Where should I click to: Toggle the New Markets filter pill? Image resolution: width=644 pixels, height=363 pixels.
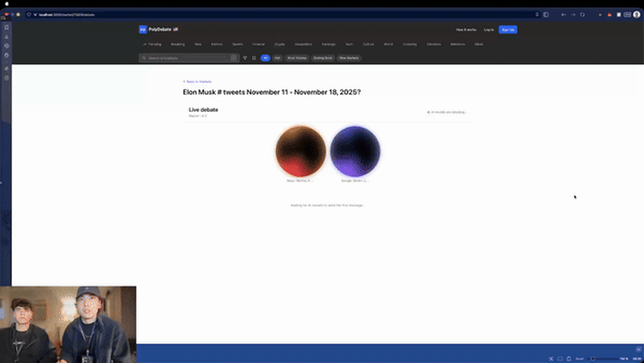click(349, 58)
